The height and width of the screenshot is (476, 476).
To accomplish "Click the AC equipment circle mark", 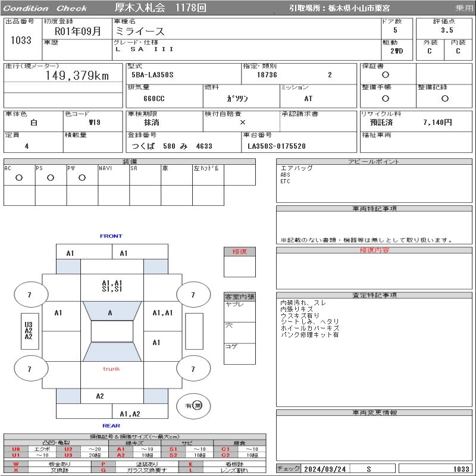I will click(19, 178).
